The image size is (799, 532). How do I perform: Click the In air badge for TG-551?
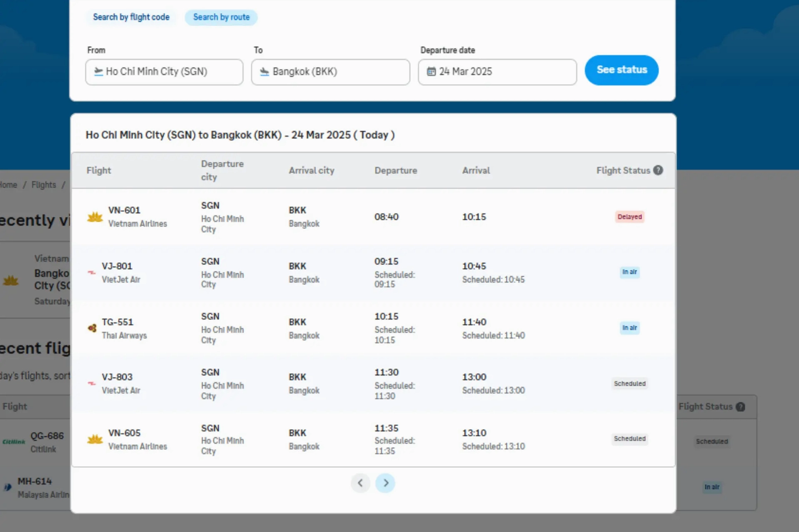[629, 328]
